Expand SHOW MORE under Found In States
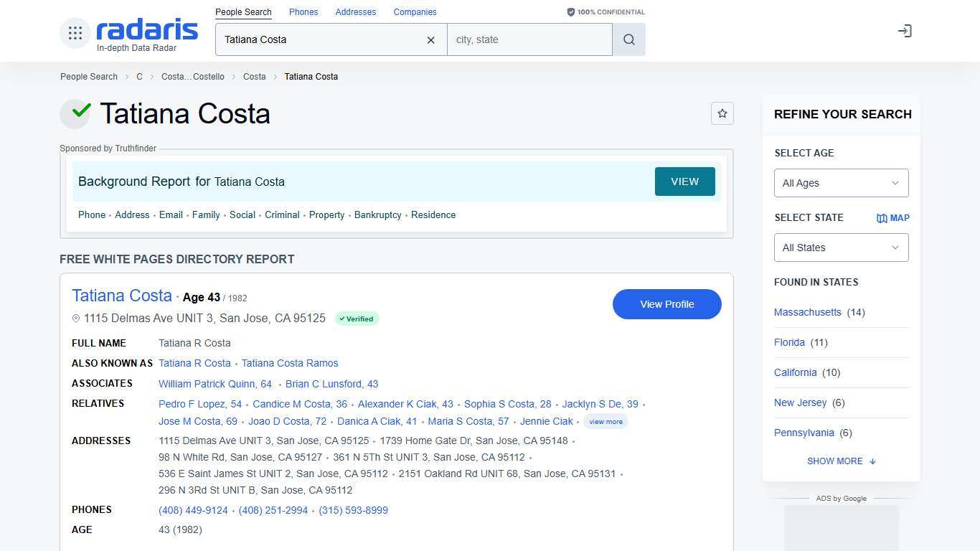Viewport: 980px width, 551px height. coord(841,461)
